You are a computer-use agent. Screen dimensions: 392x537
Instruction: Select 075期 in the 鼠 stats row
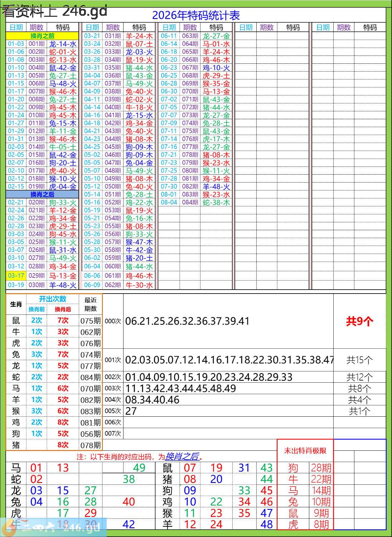point(91,321)
